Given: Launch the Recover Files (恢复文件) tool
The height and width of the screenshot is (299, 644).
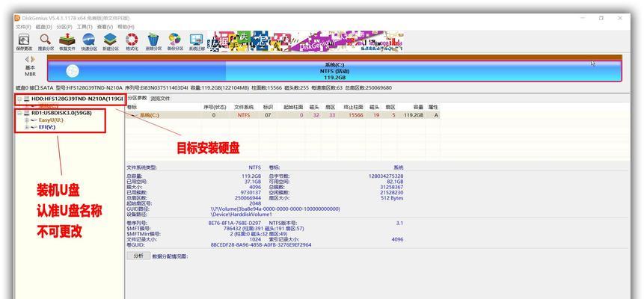Looking at the screenshot, I should (x=67, y=42).
